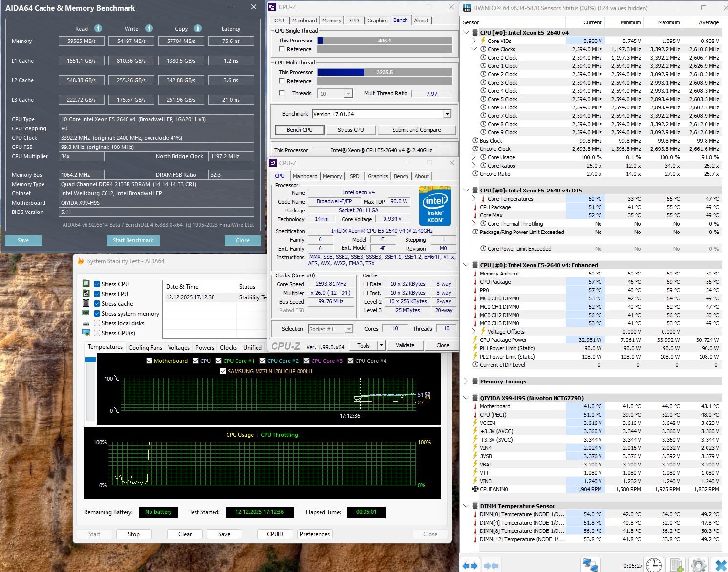Expand the Memory Timings sensor group
This screenshot has height=572, width=728.
(x=466, y=381)
